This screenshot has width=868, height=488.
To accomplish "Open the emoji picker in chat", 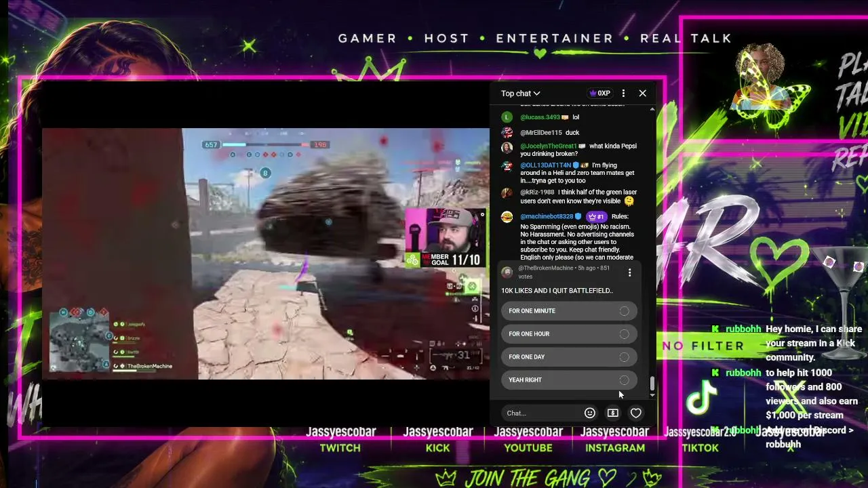I will click(x=590, y=413).
